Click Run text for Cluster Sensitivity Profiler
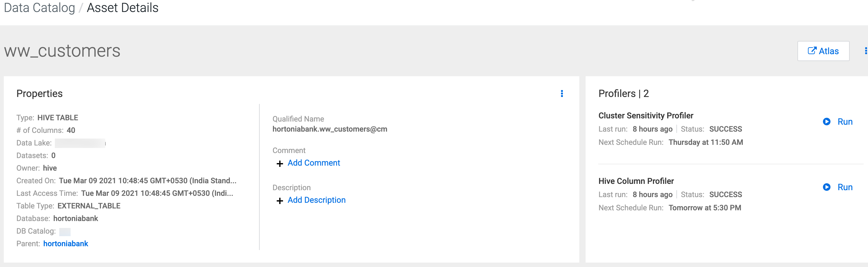 (x=845, y=122)
